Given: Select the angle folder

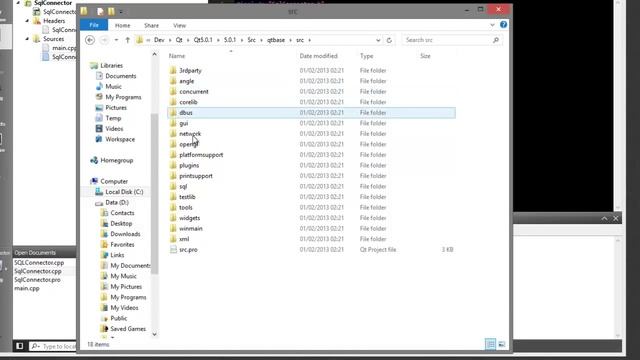Looking at the screenshot, I should coord(187,81).
